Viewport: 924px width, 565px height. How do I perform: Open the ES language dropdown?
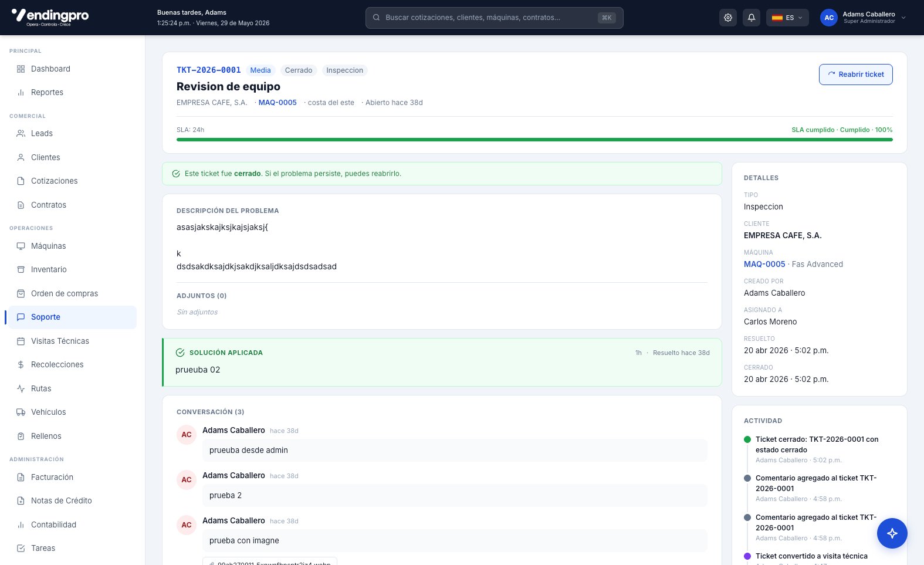click(x=787, y=18)
